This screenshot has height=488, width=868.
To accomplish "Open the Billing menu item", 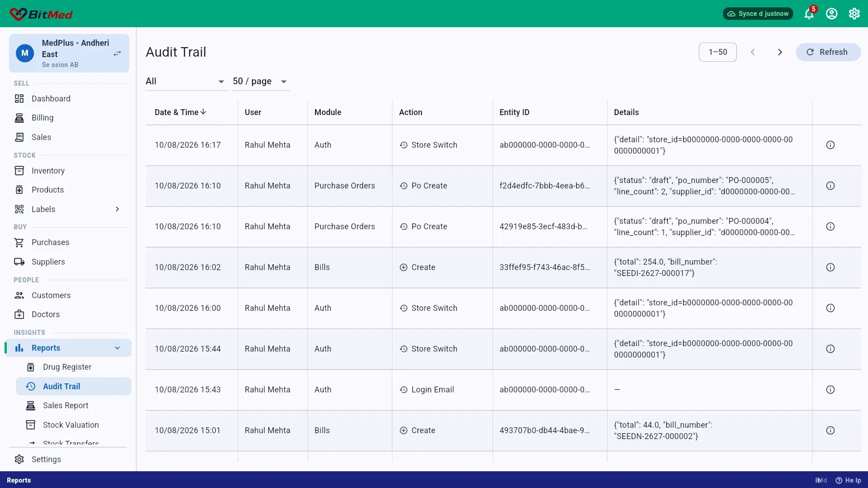I will [x=68, y=118].
